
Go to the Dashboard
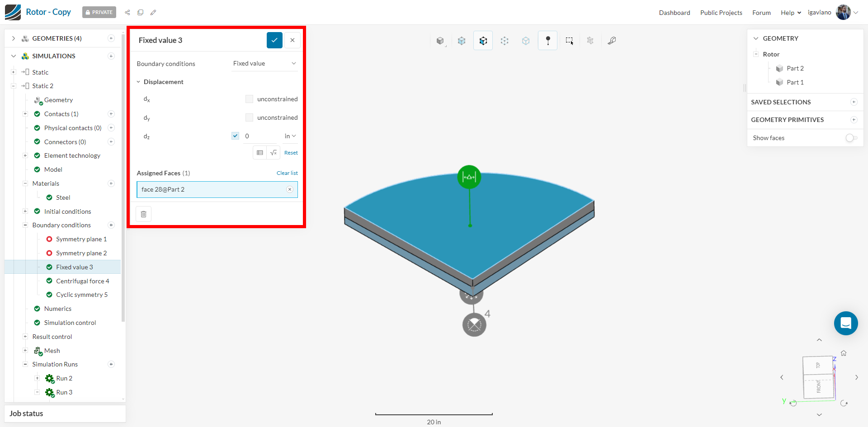[x=675, y=13]
